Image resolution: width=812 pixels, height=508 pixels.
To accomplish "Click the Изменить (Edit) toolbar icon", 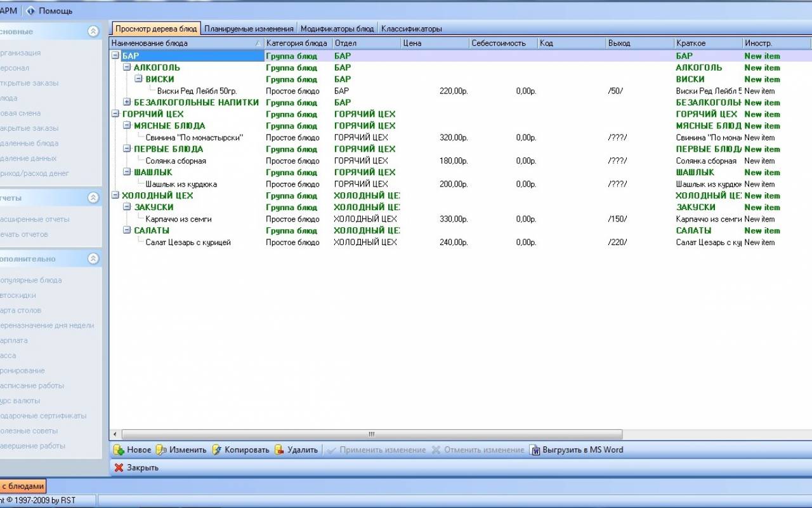I will (x=161, y=450).
